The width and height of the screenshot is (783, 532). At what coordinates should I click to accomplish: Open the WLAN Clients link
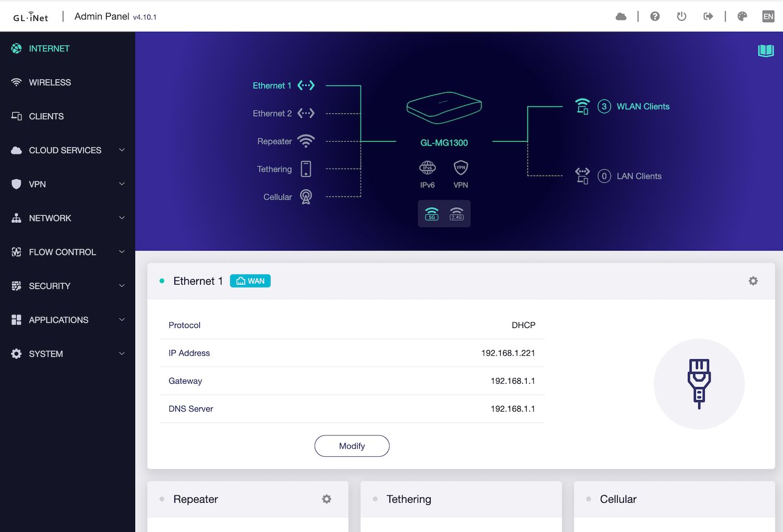click(x=643, y=106)
